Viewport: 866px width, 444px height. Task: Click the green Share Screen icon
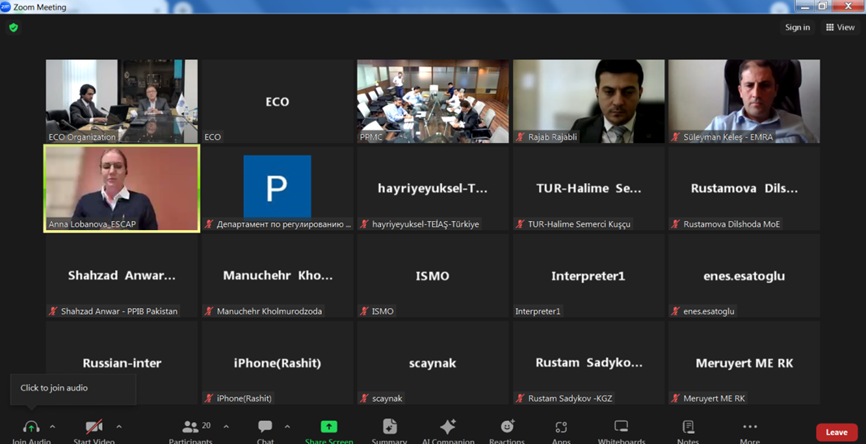tap(328, 428)
